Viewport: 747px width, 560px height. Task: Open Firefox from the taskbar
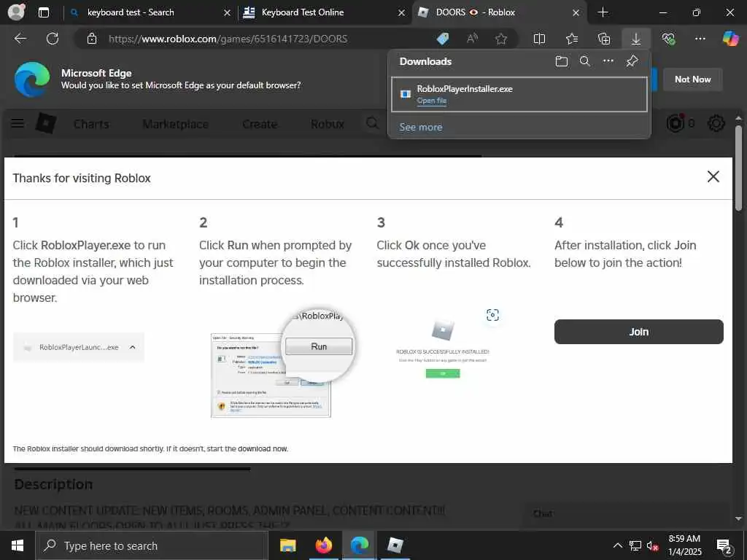pyautogui.click(x=323, y=545)
